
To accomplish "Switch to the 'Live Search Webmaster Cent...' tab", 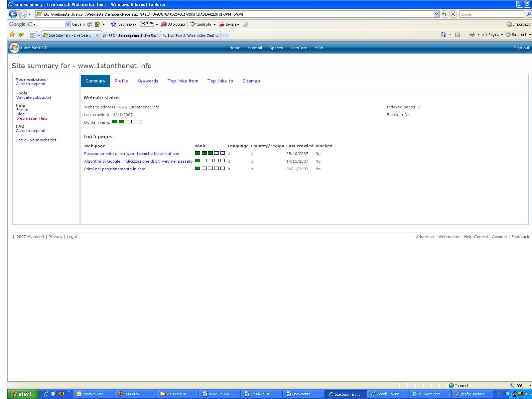I will 191,36.
